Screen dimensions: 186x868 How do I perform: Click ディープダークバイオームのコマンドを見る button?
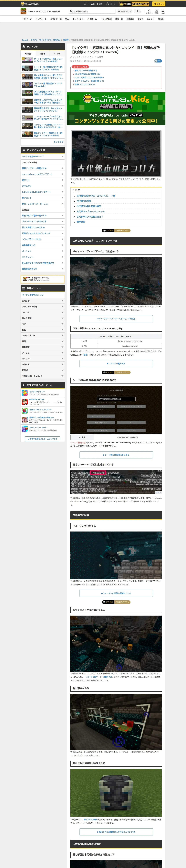pos(116,318)
